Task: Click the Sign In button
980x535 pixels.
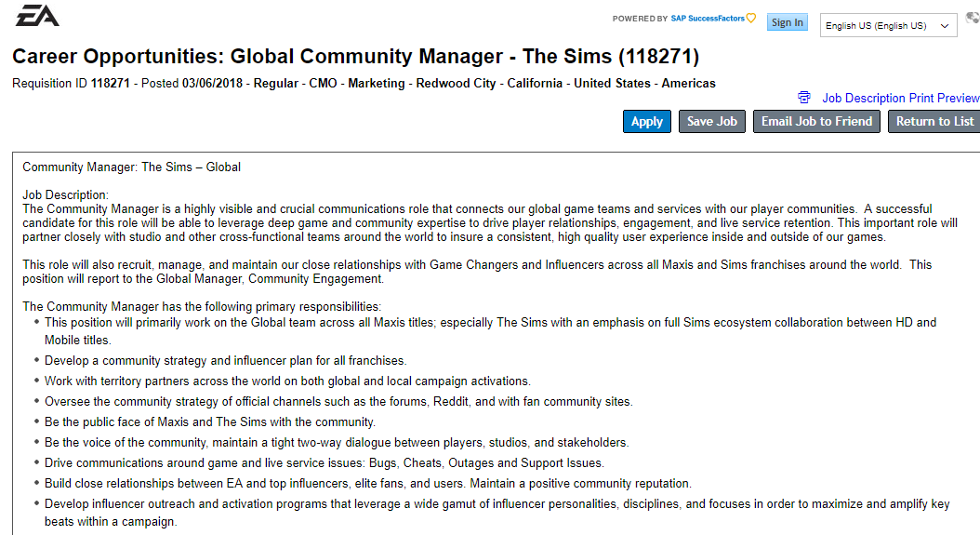Action: [787, 22]
